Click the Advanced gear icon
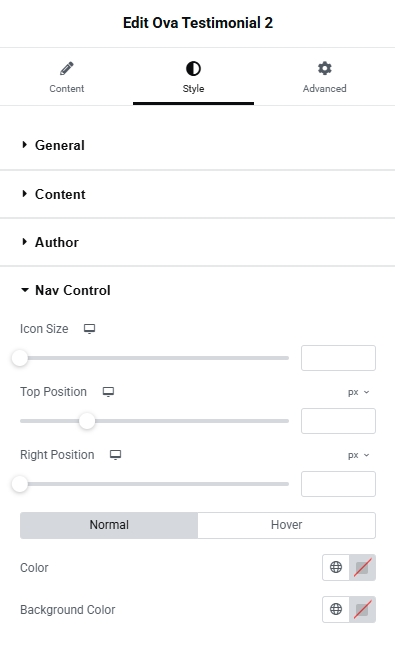Image resolution: width=395 pixels, height=647 pixels. coord(324,68)
